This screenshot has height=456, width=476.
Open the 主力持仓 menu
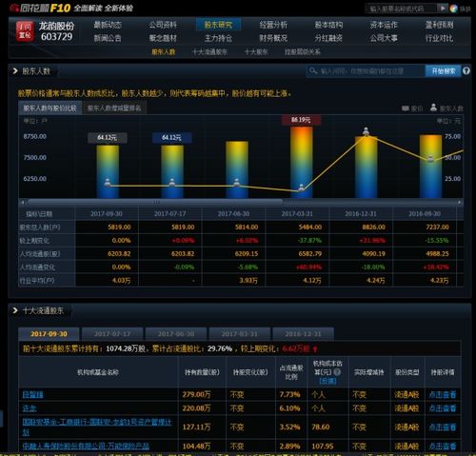click(x=218, y=38)
